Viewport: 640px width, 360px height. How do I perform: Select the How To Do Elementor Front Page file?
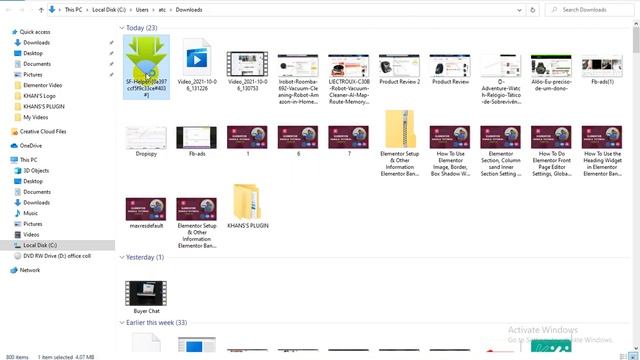pyautogui.click(x=551, y=138)
